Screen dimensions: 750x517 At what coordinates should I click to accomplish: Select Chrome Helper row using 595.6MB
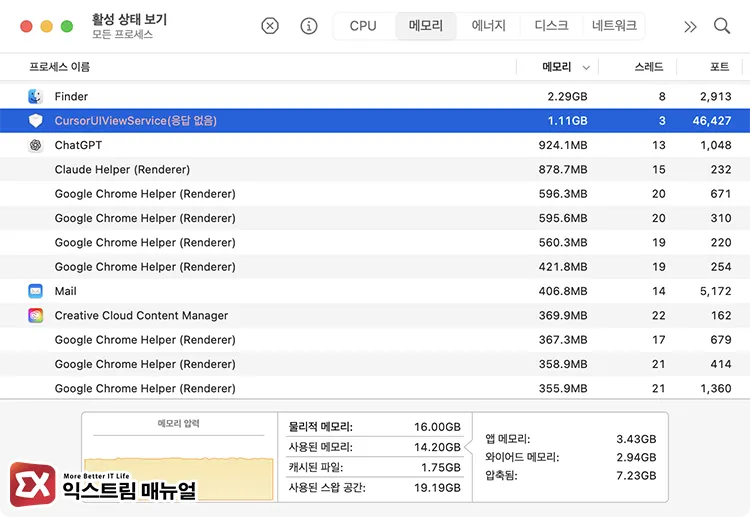pyautogui.click(x=375, y=218)
